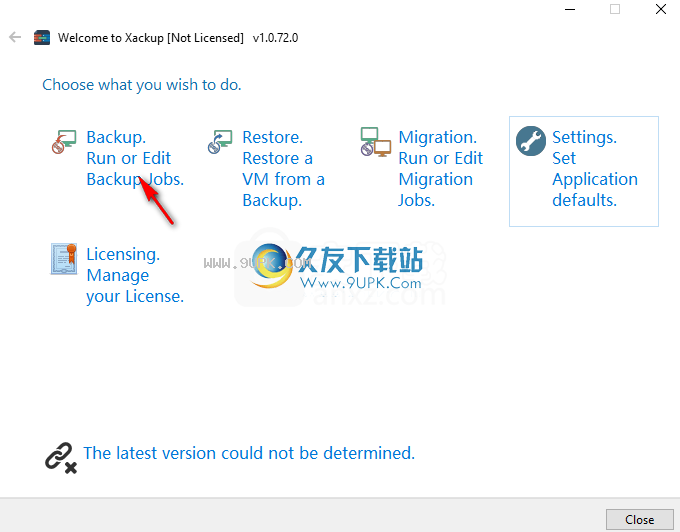The height and width of the screenshot is (532, 680).
Task: Open Restore a VM from a Backup
Action: click(284, 169)
